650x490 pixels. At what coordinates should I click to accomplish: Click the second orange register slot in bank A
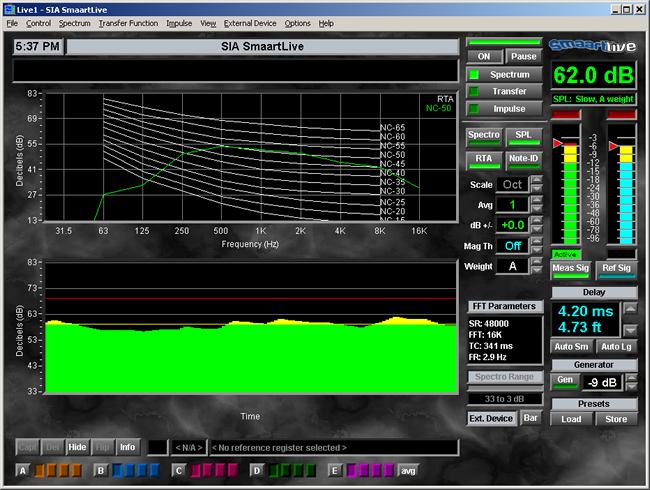[x=52, y=471]
